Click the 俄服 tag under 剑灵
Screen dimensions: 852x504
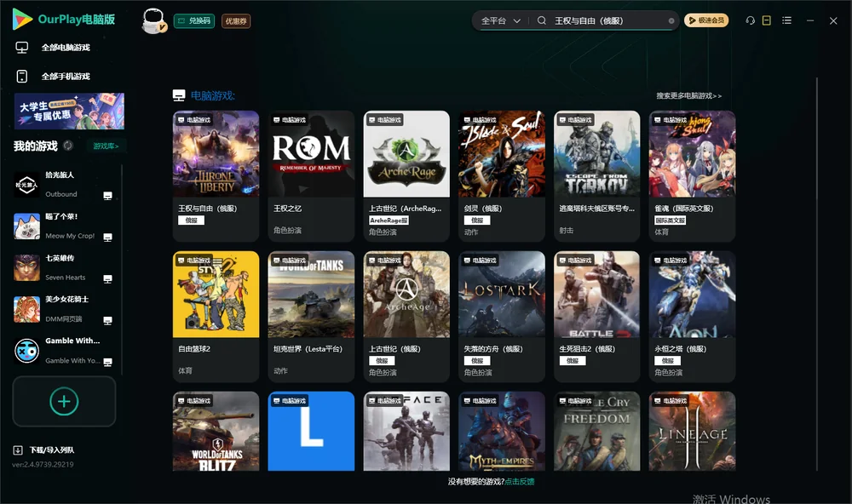point(477,220)
